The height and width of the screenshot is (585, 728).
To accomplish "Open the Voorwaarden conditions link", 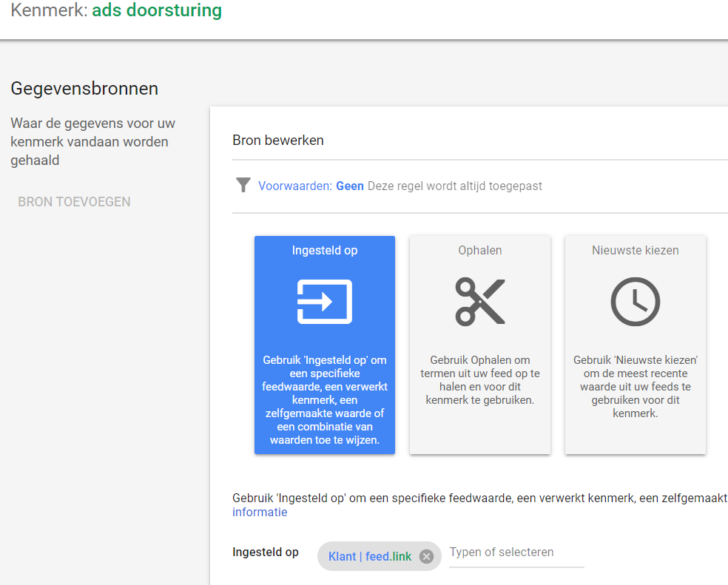I will click(295, 186).
